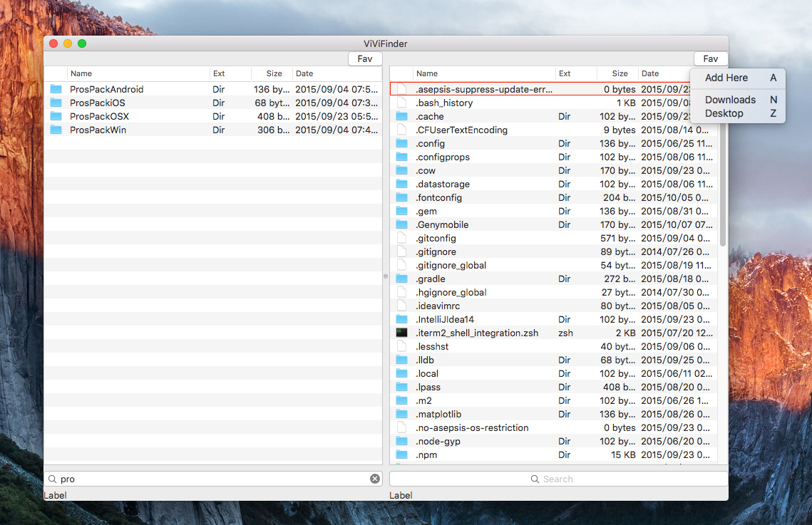Screen dimensions: 812x525
Task: Focus the right pane Search field
Action: (x=558, y=479)
